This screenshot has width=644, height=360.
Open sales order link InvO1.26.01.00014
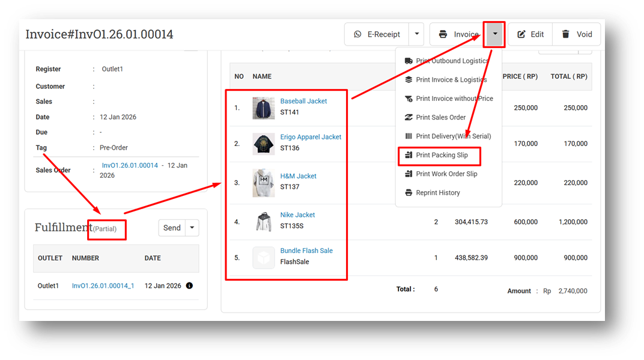[130, 165]
